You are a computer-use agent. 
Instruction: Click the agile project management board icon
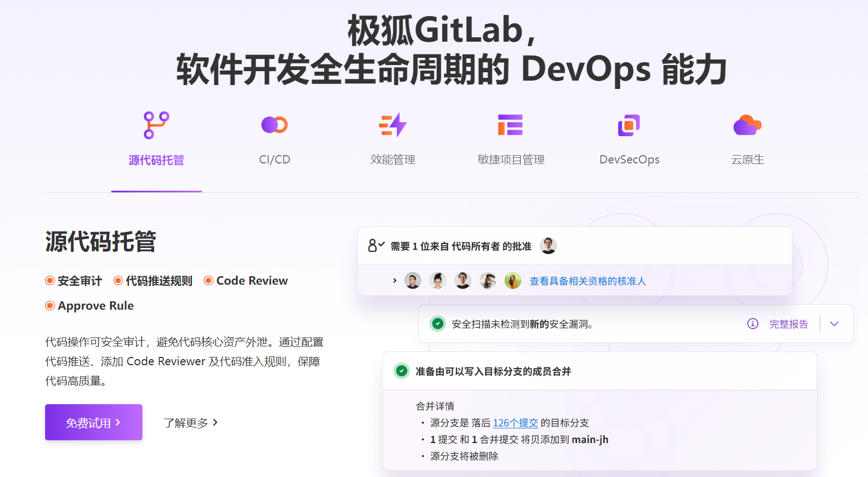pyautogui.click(x=511, y=125)
